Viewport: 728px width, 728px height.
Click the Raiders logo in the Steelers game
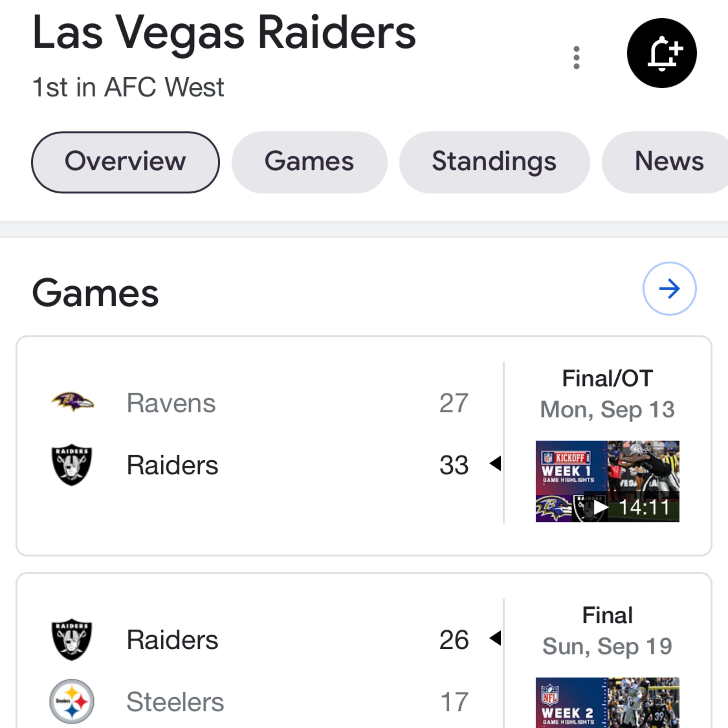(72, 639)
